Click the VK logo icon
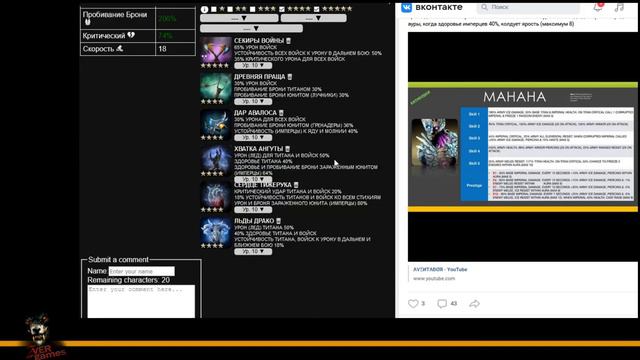This screenshot has width=640, height=360. point(407,7)
